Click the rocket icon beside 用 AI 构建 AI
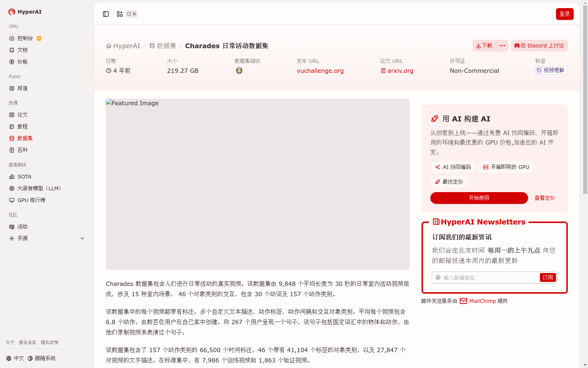Screen dimensions: 588x368 434,118
